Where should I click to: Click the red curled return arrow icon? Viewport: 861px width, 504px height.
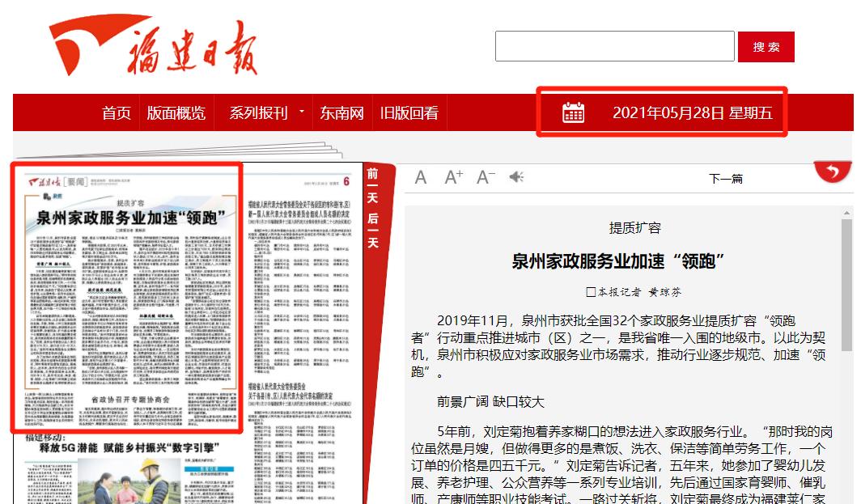click(x=833, y=172)
